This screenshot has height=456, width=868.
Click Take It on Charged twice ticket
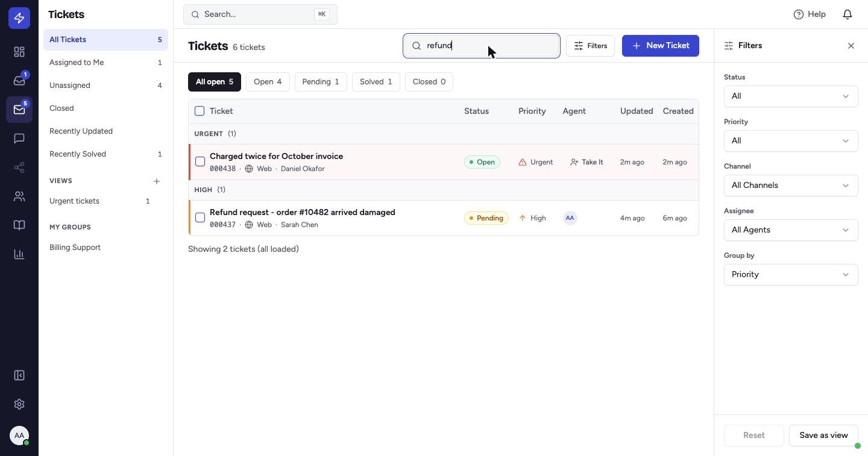pyautogui.click(x=587, y=162)
